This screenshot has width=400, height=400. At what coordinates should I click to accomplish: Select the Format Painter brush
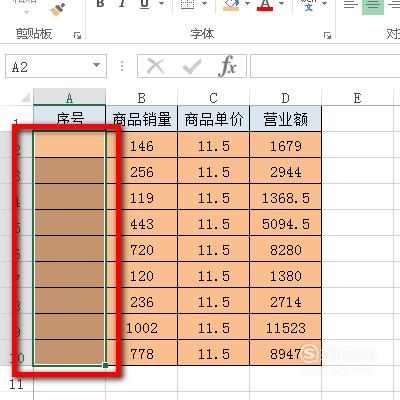point(57,9)
